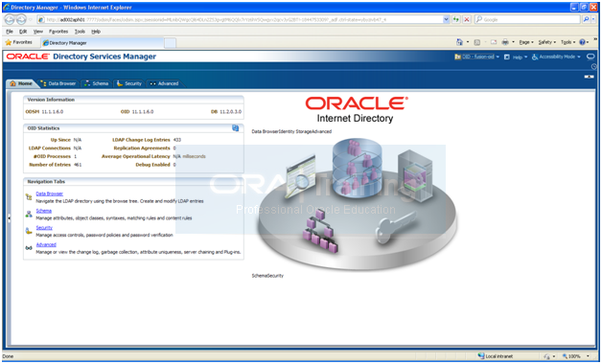The width and height of the screenshot is (602, 364).
Task: Follow the Schema link in Navigation Tabs
Action: coord(44,211)
